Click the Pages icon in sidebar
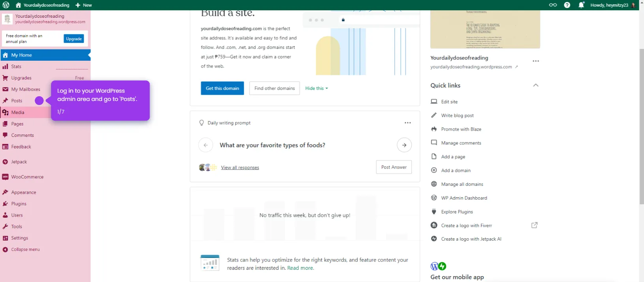The image size is (644, 282). click(x=5, y=124)
